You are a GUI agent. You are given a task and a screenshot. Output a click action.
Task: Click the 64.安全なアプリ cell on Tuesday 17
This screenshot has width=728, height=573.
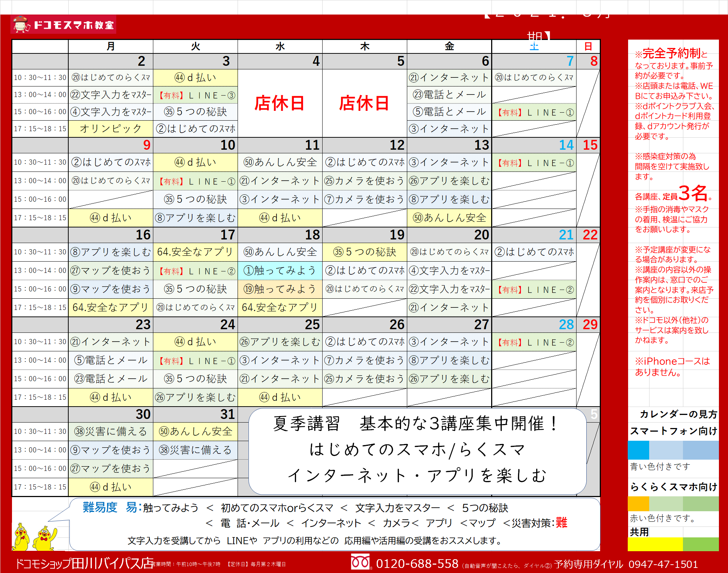[195, 252]
